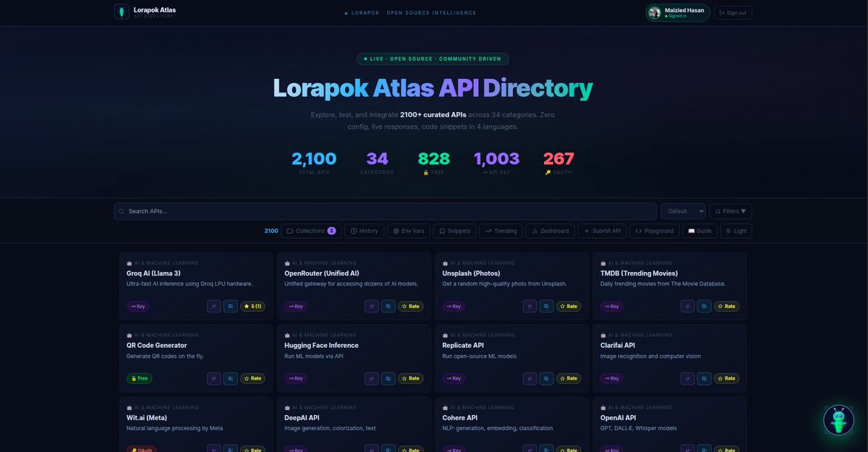
Task: Click the blue icon on OpenRouter card
Action: tap(388, 306)
